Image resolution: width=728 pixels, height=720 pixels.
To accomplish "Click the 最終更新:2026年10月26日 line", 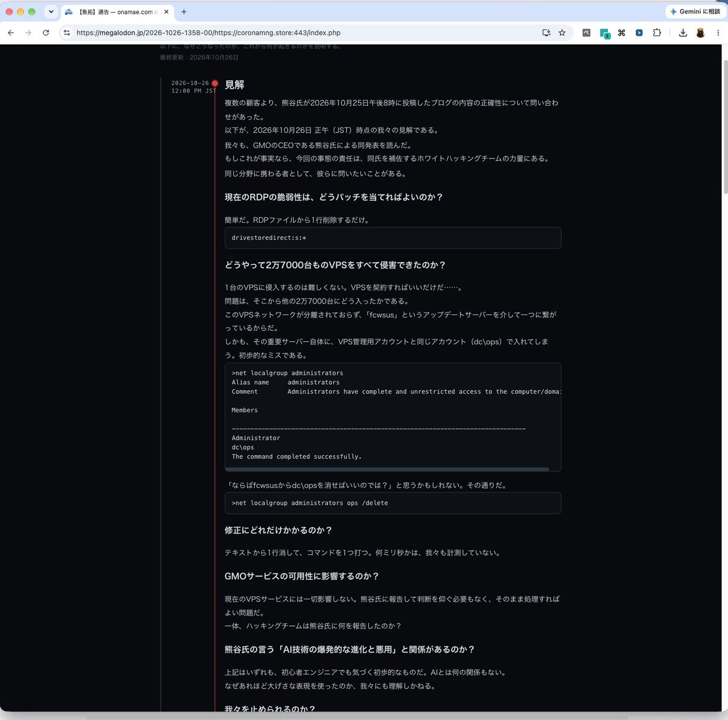I will 199,58.
